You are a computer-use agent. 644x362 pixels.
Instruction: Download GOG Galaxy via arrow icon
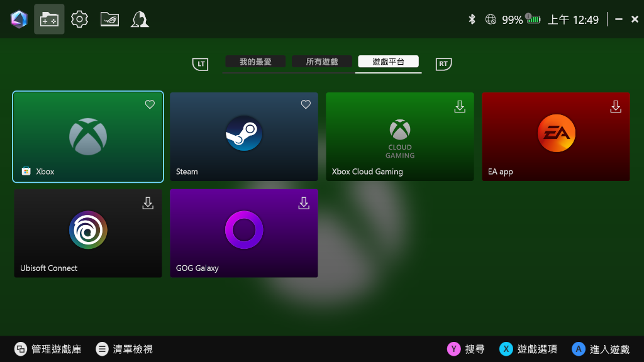tap(304, 203)
